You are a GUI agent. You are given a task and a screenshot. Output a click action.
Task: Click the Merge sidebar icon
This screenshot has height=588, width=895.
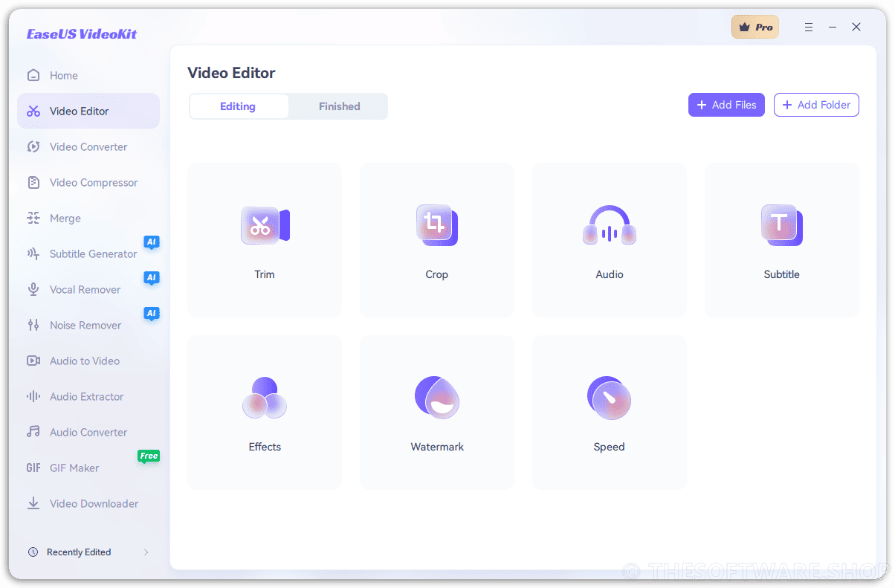(33, 218)
